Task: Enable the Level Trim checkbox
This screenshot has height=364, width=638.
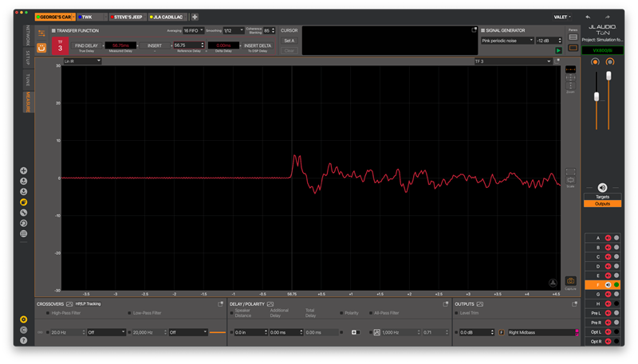Action: coord(456,313)
